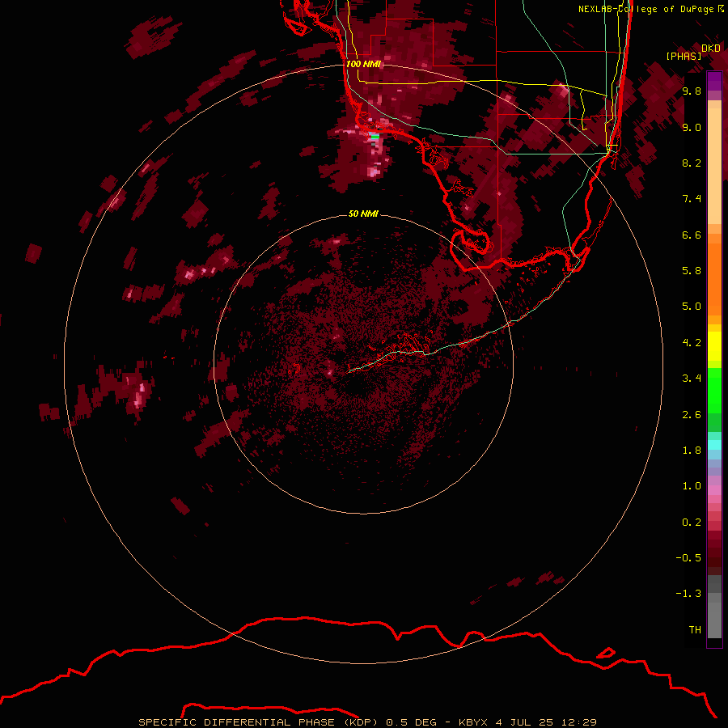728x728 pixels.
Task: Click the 5.8 value on the scale
Action: pos(692,271)
